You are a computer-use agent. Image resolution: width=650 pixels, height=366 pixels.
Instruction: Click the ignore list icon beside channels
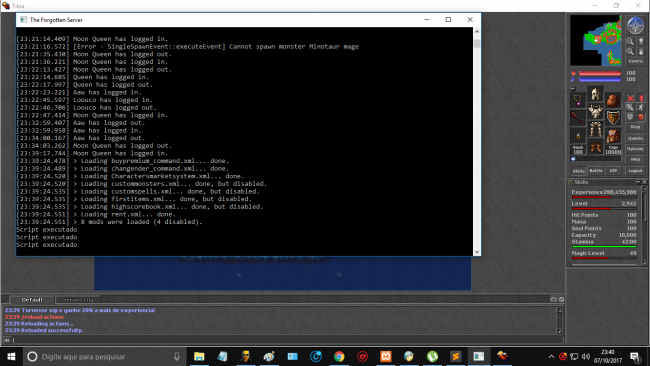(561, 299)
